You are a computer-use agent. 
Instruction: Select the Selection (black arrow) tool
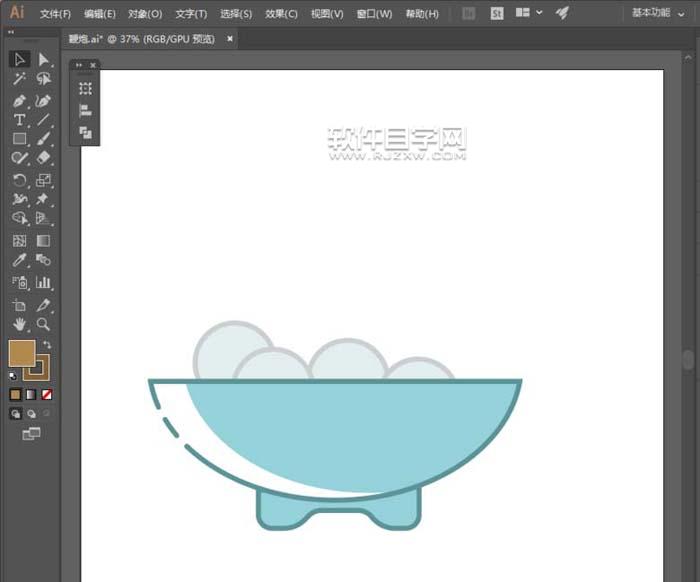click(19, 60)
